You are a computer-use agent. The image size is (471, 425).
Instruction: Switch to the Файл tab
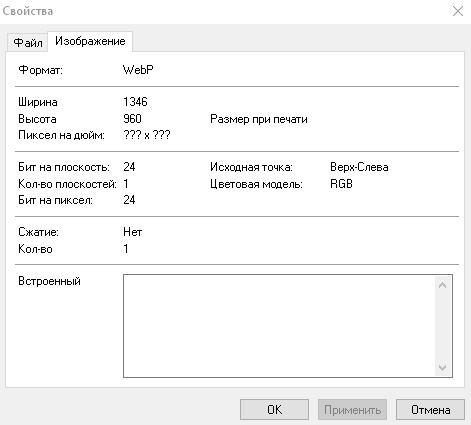click(x=28, y=42)
